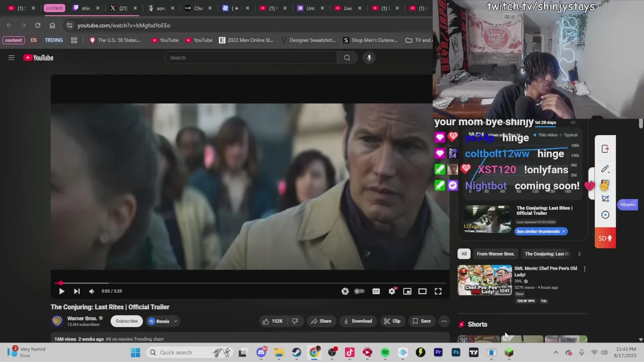
Task: Open 'The U.S.: 50 States' bookmark
Action: point(115,40)
